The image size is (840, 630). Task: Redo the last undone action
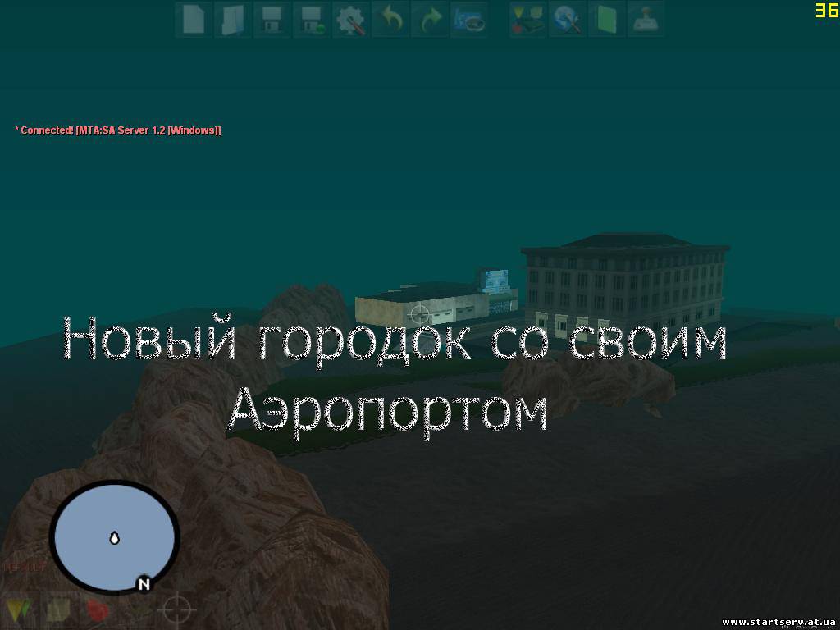(430, 19)
